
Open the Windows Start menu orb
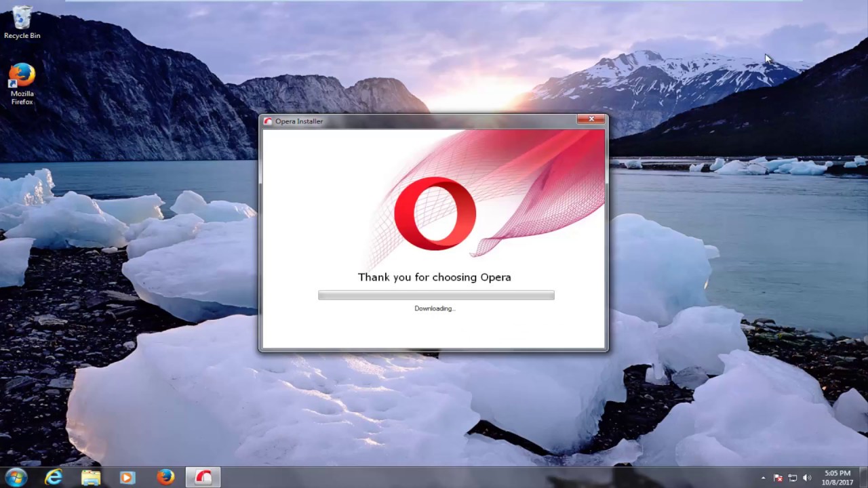click(x=16, y=477)
